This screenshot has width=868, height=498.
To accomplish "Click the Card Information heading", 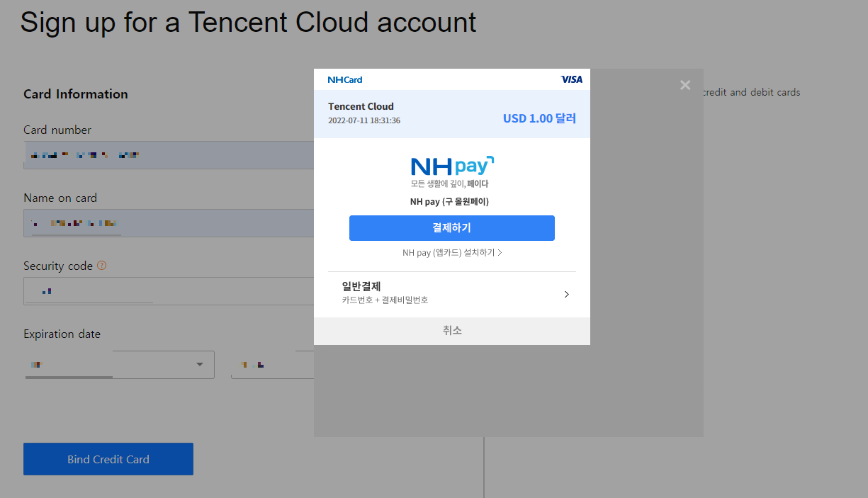I will point(76,94).
